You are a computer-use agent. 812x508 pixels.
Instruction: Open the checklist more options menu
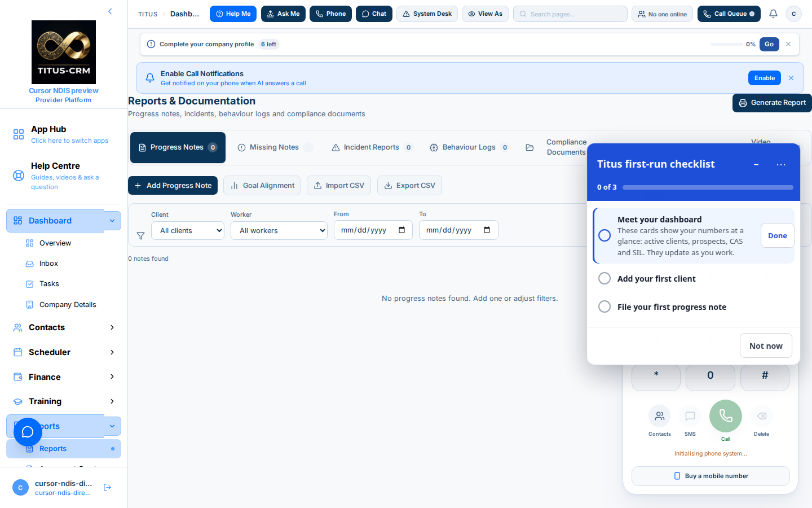pyautogui.click(x=781, y=164)
